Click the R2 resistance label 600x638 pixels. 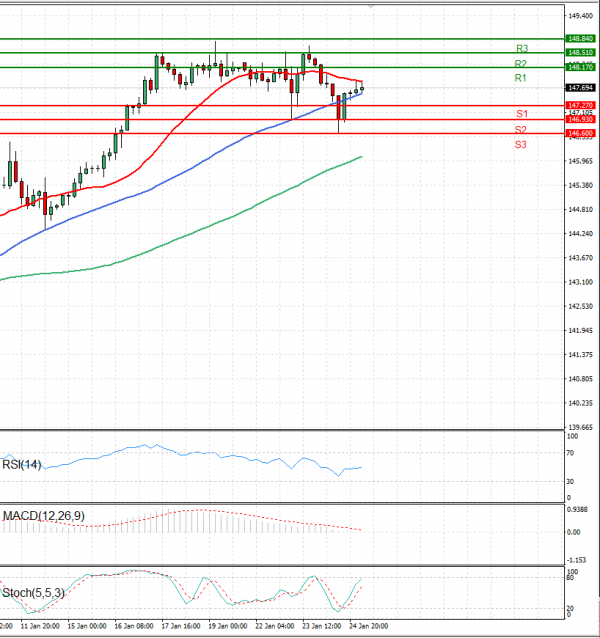521,64
